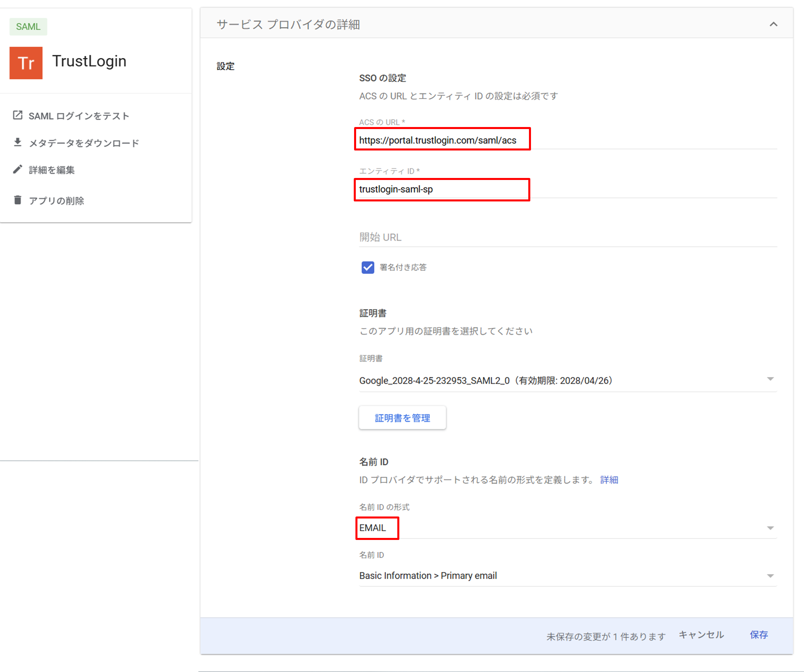The image size is (804, 672).
Task: Click the キャンセル button
Action: (x=701, y=635)
